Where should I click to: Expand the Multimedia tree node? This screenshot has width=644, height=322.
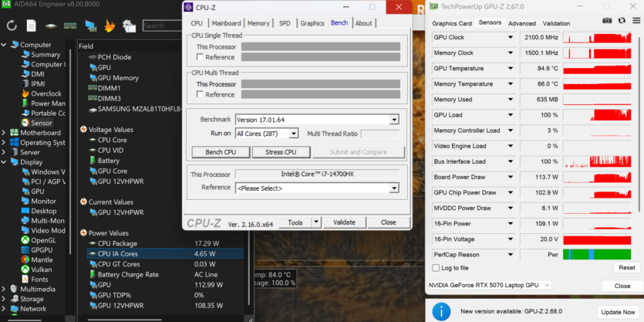[x=4, y=289]
